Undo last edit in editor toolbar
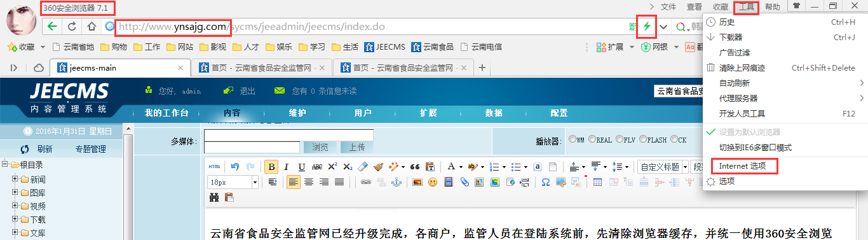 [x=235, y=167]
